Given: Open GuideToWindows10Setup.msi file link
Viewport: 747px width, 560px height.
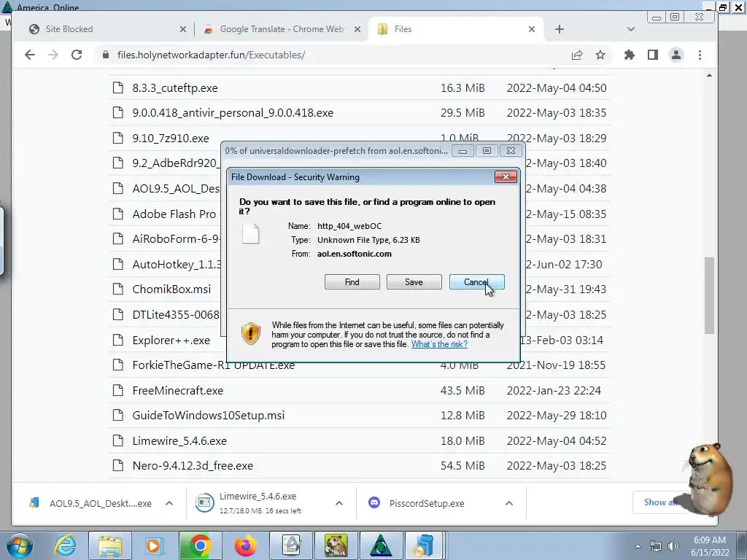Looking at the screenshot, I should pos(208,415).
